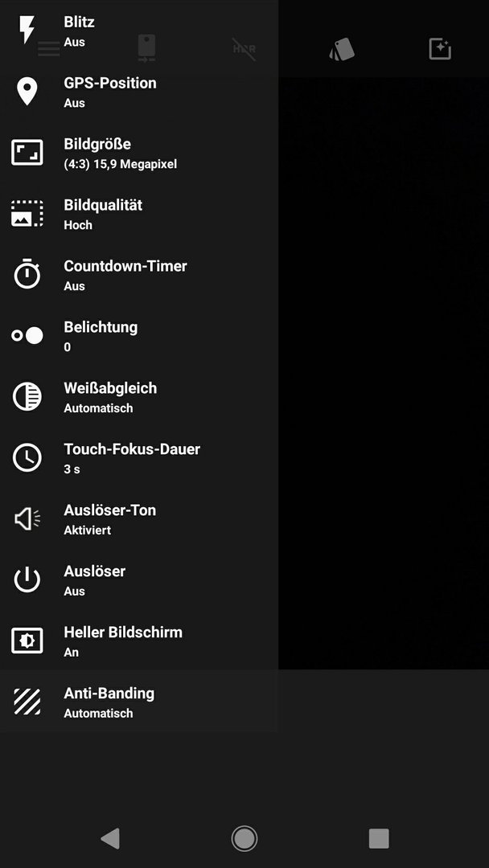
Task: Open the filter cards icon in top bar
Action: [343, 49]
